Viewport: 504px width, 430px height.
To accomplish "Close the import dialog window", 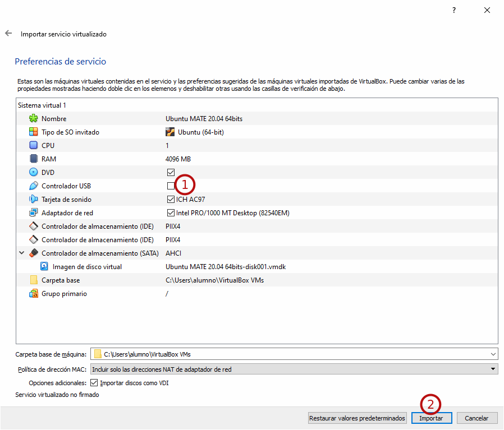I will pyautogui.click(x=487, y=10).
